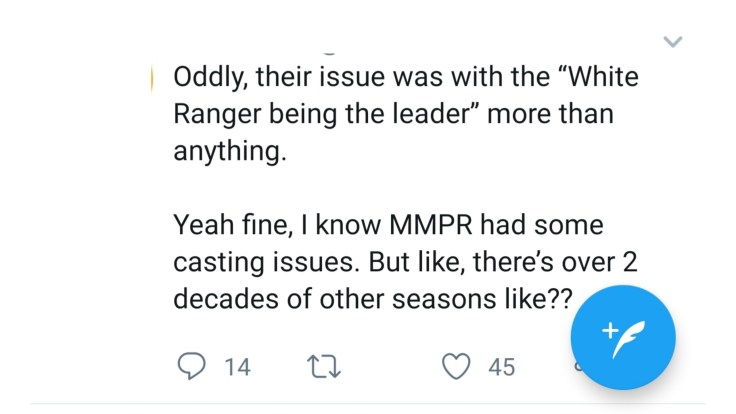Click "decades of other seasons like??" line
Image resolution: width=736 pixels, height=414 pixels.
(x=370, y=301)
